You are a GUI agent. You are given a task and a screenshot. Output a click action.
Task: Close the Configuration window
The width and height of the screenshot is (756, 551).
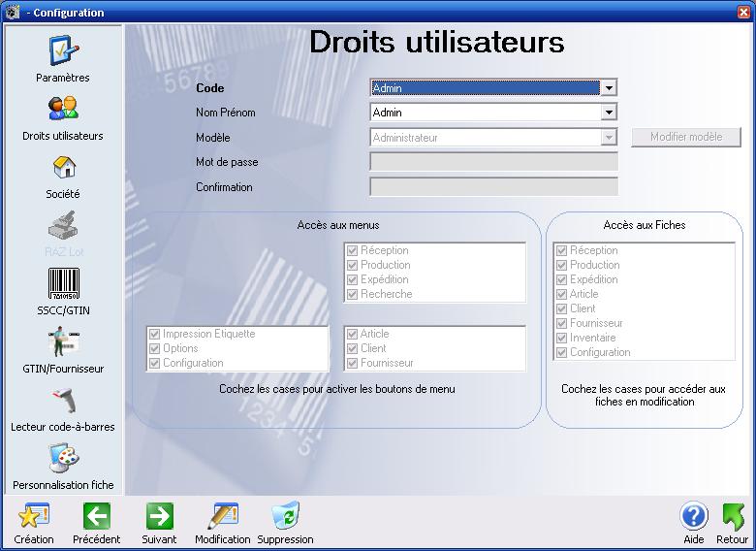click(x=744, y=12)
